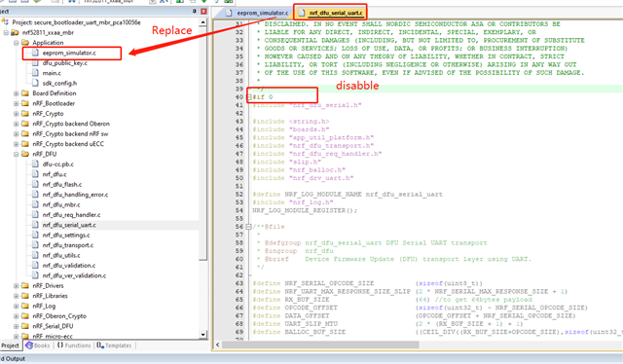Collapse the Application group
623x364 pixels.
16,43
